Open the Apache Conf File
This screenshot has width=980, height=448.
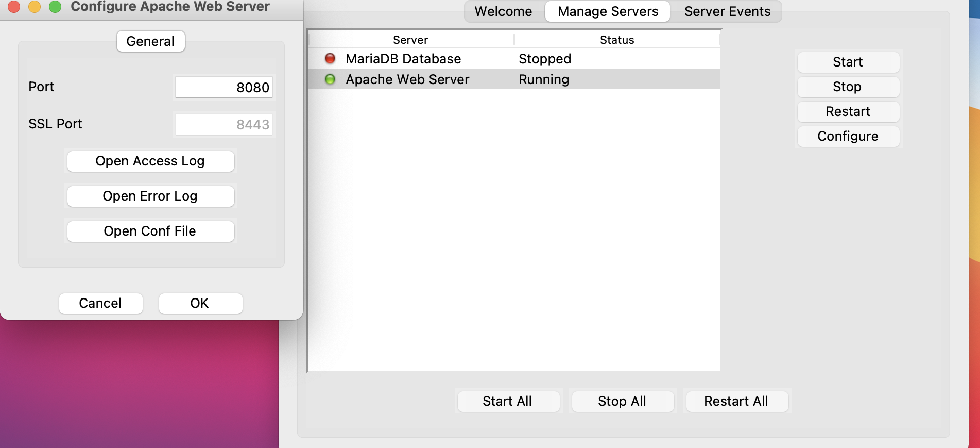point(150,231)
